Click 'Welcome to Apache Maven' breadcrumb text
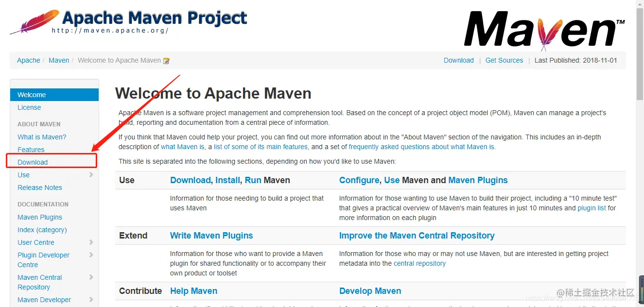Viewport: 644px width, 307px height. (x=119, y=60)
